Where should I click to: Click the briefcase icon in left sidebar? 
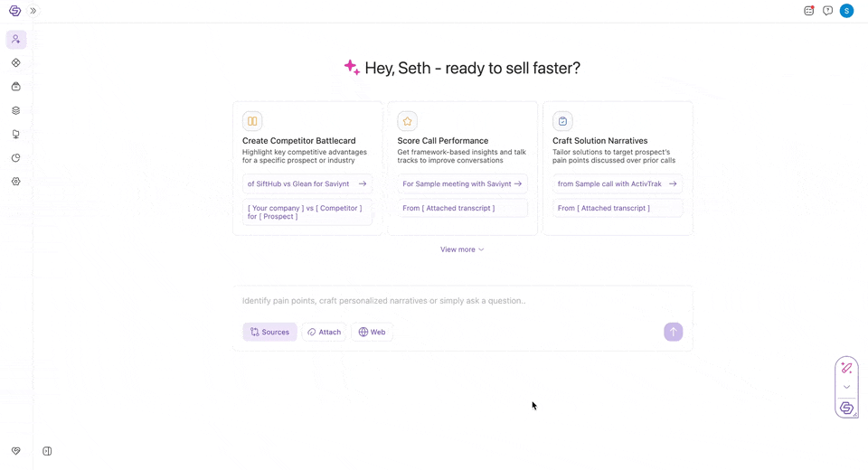[15, 87]
